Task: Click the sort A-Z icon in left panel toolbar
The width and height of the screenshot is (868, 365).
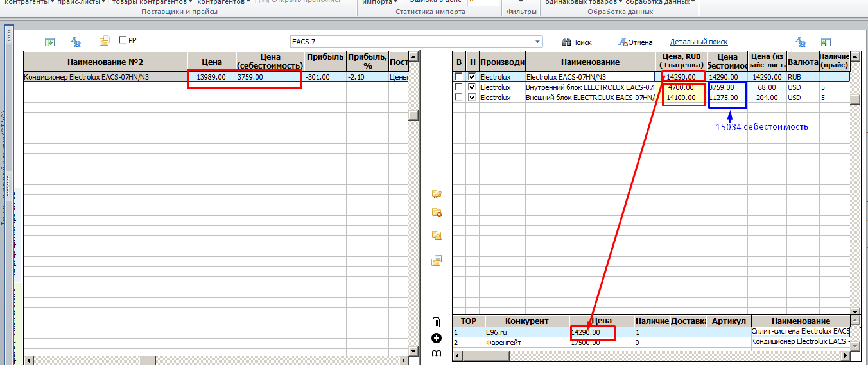Action: click(x=76, y=42)
